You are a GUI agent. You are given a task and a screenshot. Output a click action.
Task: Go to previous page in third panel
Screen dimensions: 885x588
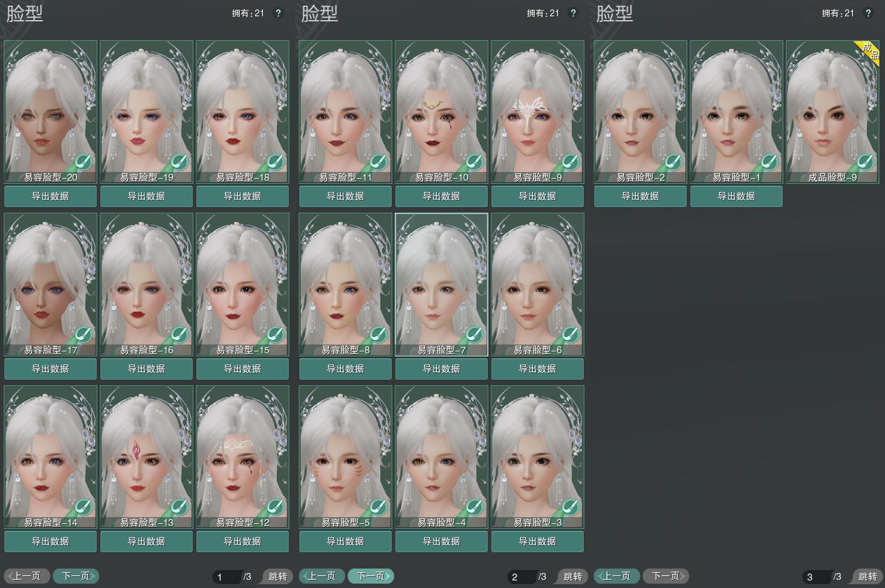coord(617,576)
